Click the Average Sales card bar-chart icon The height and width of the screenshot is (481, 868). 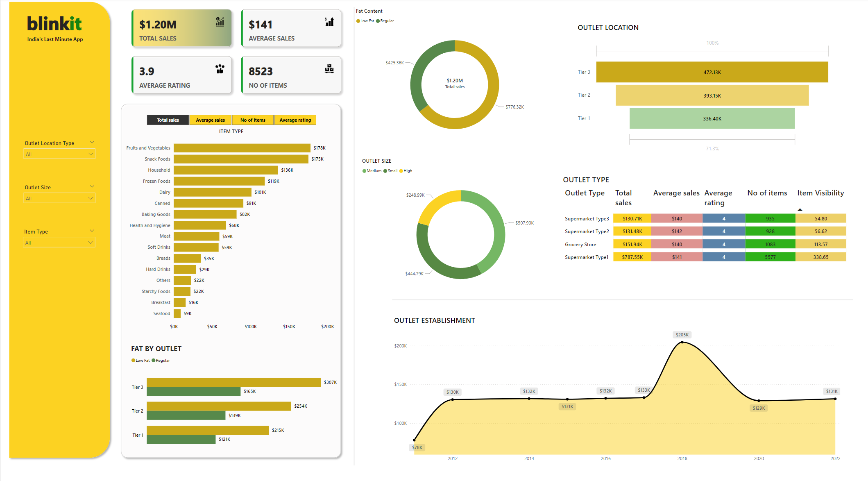point(329,22)
